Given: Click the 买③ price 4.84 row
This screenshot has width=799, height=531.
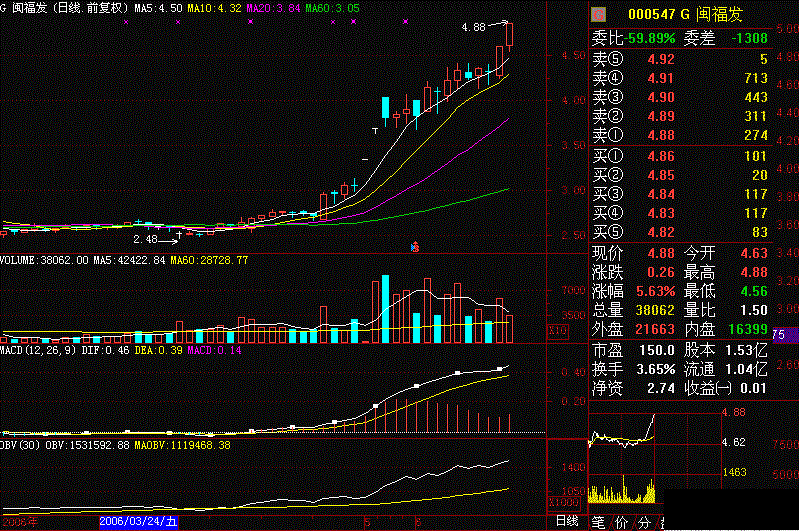Looking at the screenshot, I should (x=680, y=194).
